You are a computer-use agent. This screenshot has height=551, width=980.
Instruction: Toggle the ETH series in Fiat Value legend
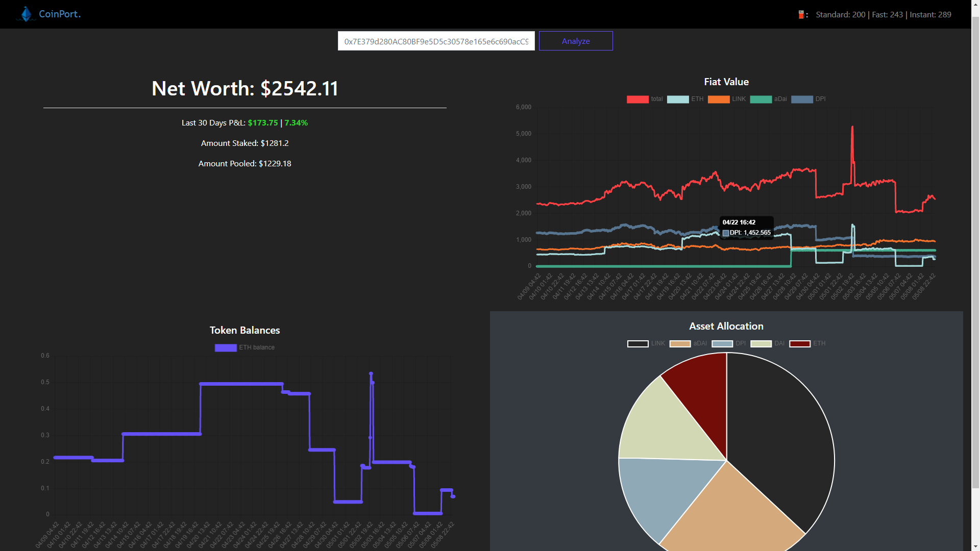point(685,99)
